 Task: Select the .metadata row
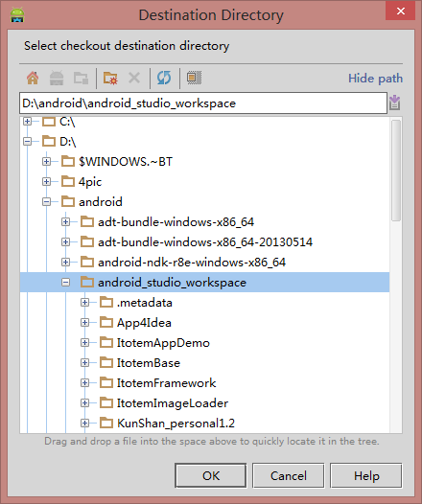pyautogui.click(x=204, y=302)
